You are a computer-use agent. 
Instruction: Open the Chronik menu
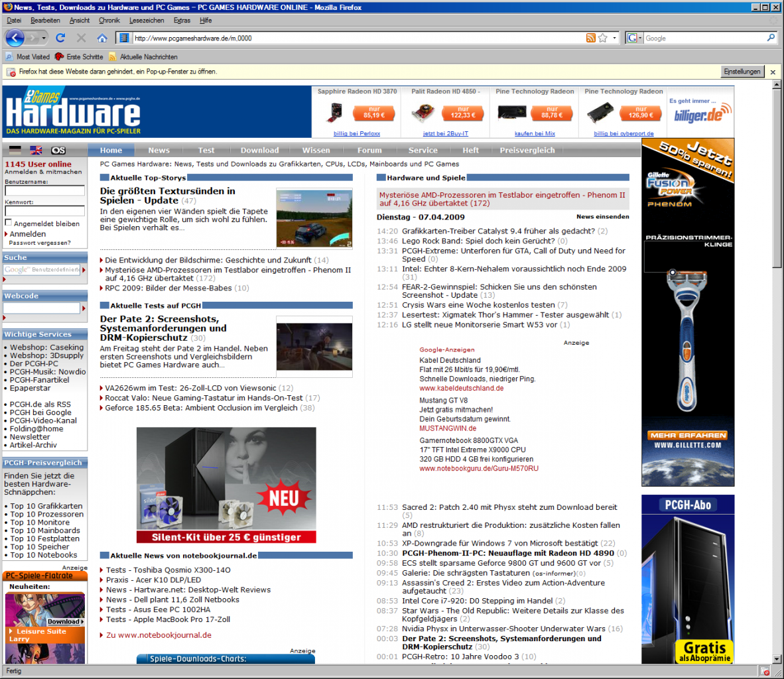[x=109, y=21]
